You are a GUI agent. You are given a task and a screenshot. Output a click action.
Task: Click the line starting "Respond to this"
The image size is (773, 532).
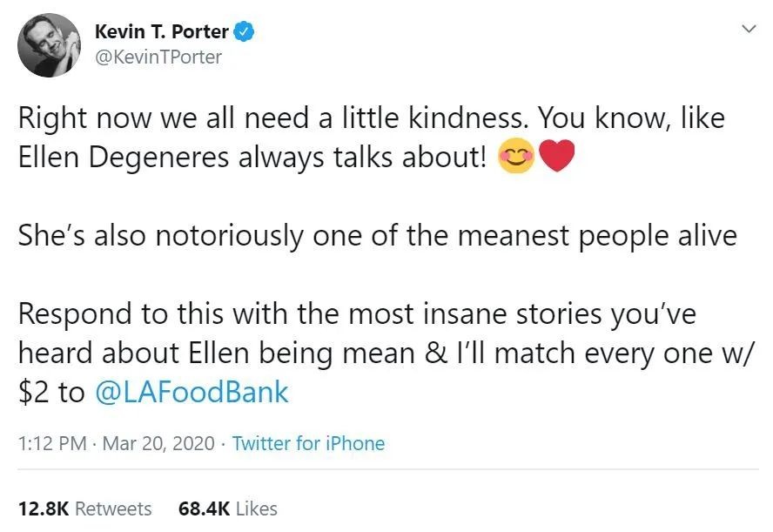[x=357, y=314]
